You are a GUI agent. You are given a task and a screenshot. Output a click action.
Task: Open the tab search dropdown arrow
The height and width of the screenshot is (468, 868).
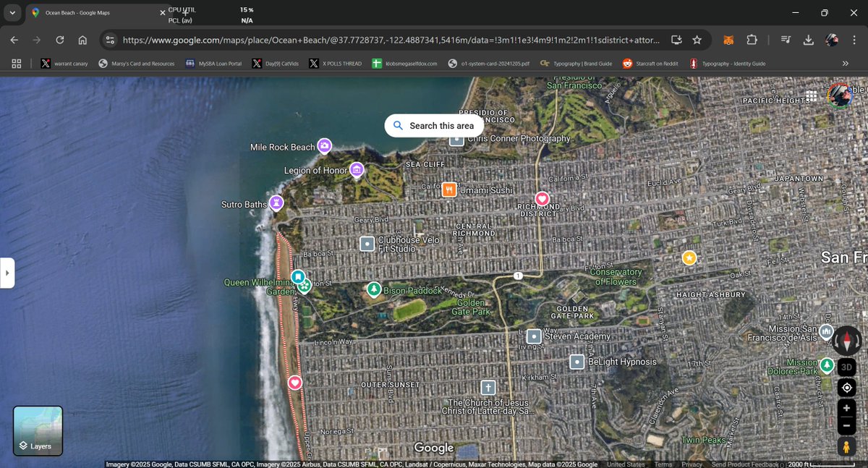click(12, 13)
